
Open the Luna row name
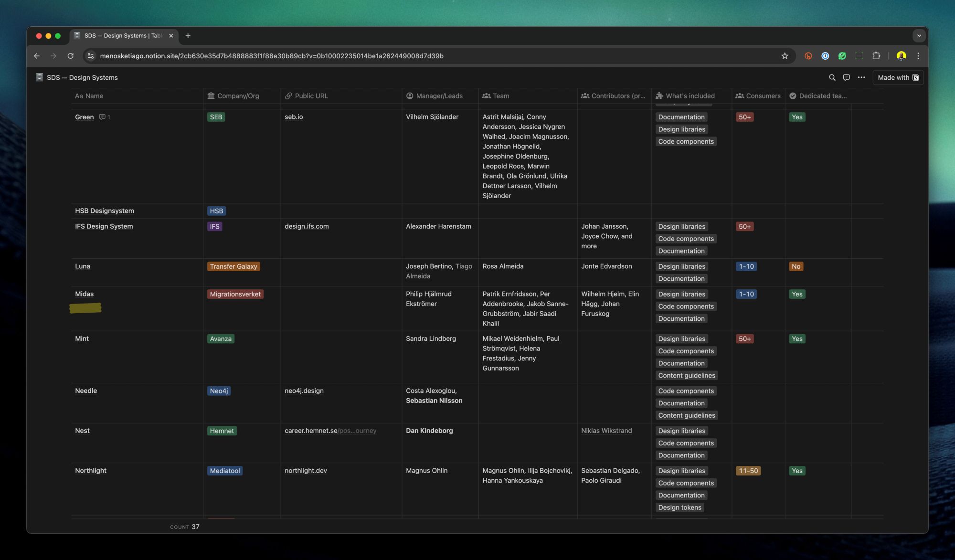[x=83, y=266]
